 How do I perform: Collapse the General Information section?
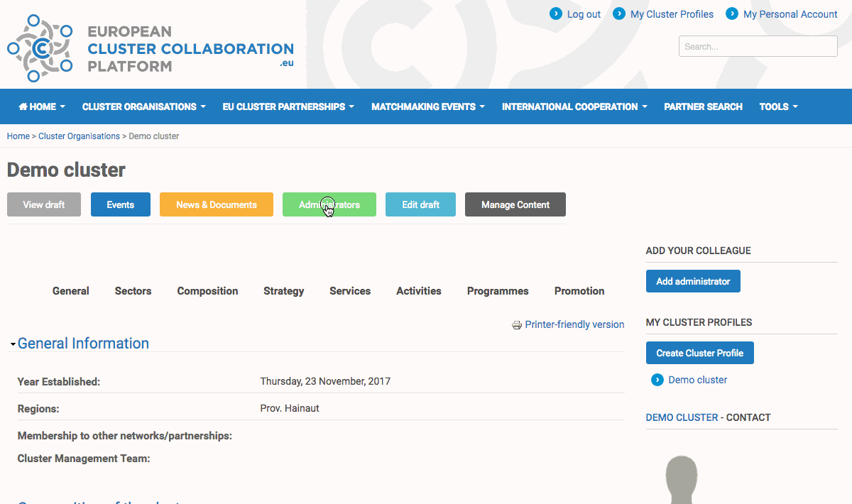pyautogui.click(x=83, y=344)
